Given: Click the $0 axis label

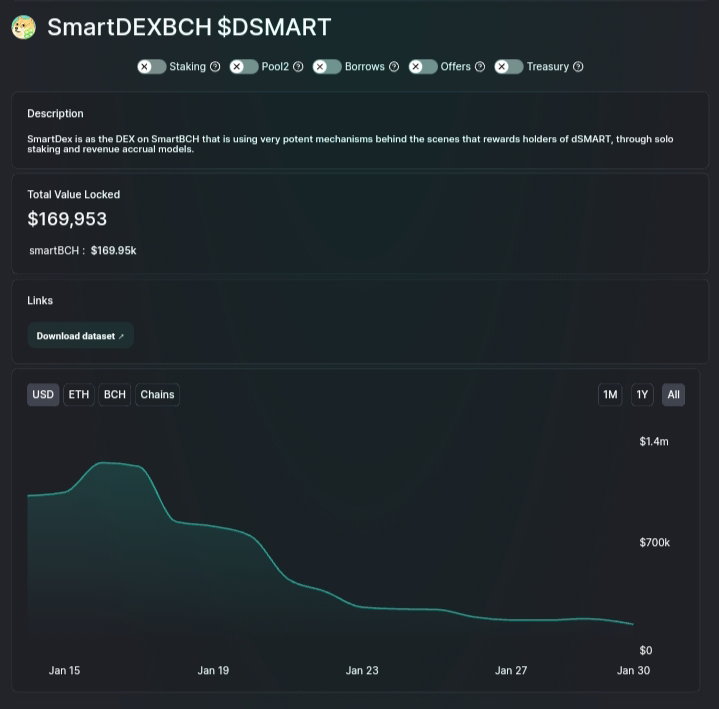Looking at the screenshot, I should click(x=646, y=650).
